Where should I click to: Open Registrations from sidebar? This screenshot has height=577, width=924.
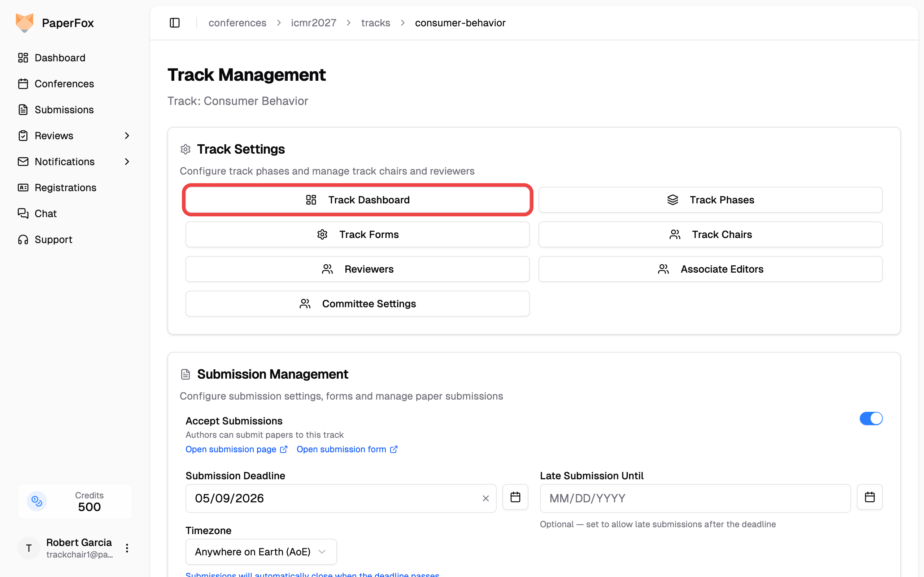tap(65, 188)
